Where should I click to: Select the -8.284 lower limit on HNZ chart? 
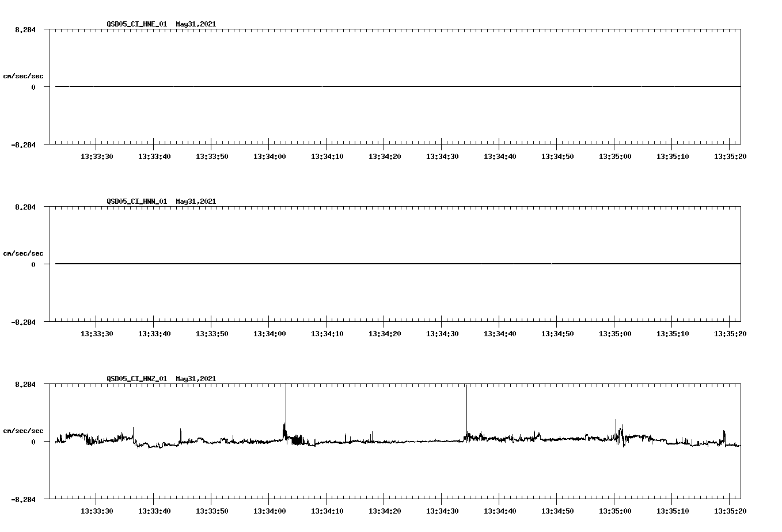23,500
